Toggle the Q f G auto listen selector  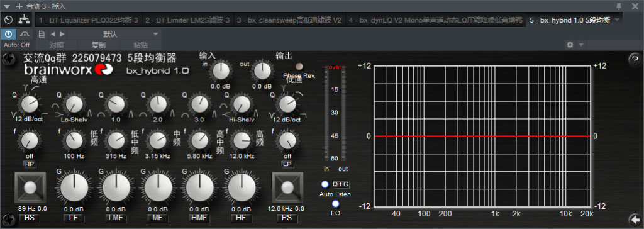coord(341,184)
